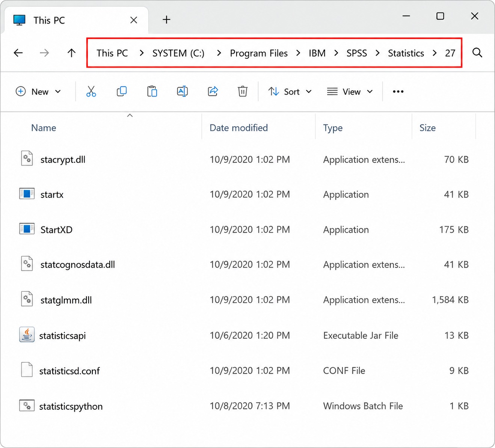Go up one folder level arrow
This screenshot has width=495, height=448.
[x=71, y=53]
